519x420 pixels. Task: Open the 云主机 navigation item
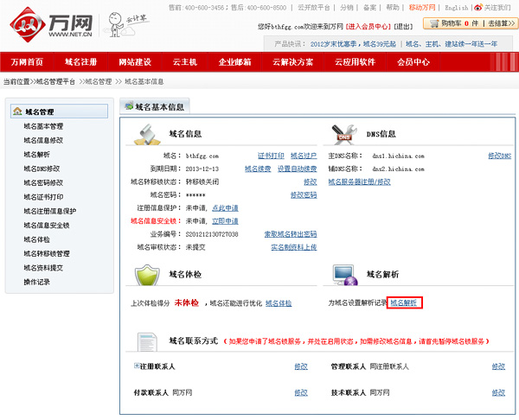click(185, 62)
